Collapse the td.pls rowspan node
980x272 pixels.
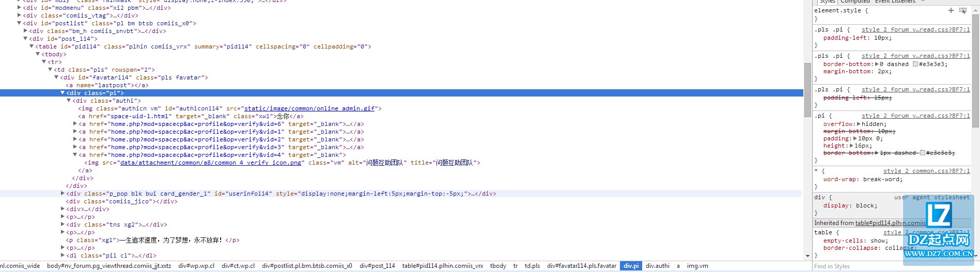[x=51, y=70]
